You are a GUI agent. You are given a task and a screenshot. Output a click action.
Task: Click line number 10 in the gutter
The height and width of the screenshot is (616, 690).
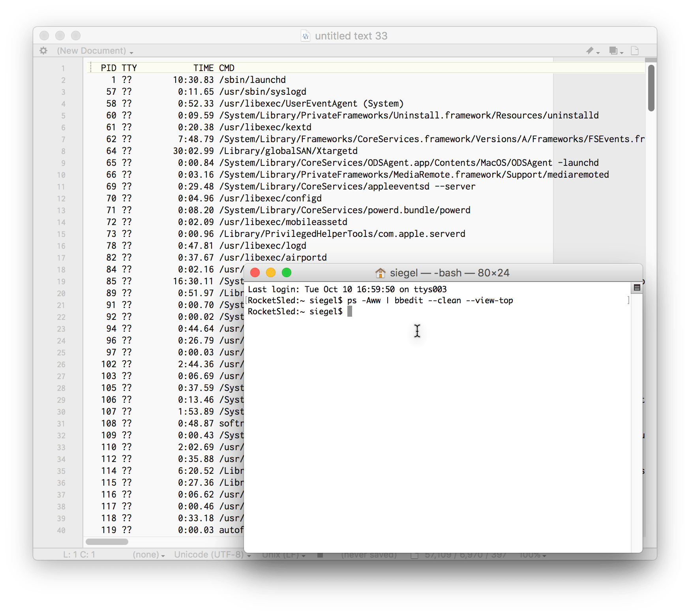(61, 175)
